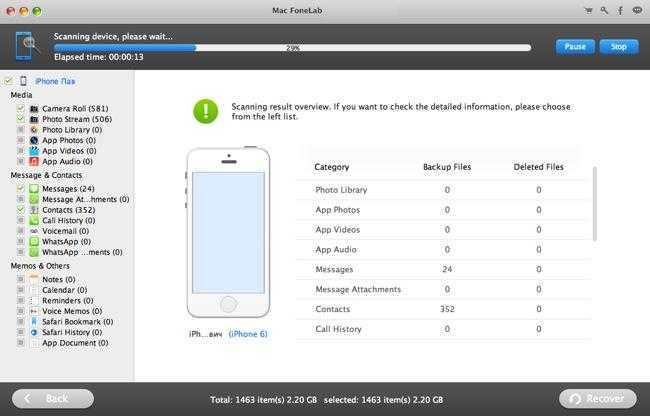
Task: Click the Messages green bubble icon
Action: tap(34, 189)
